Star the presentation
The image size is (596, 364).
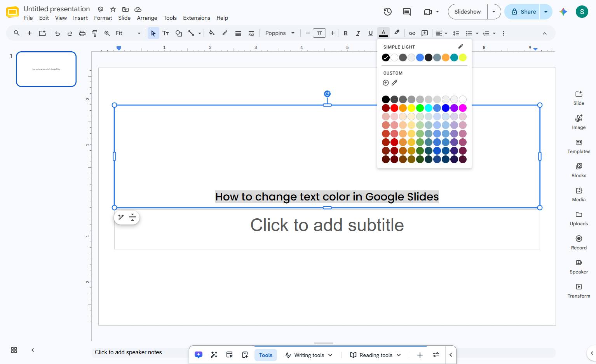coord(113,9)
